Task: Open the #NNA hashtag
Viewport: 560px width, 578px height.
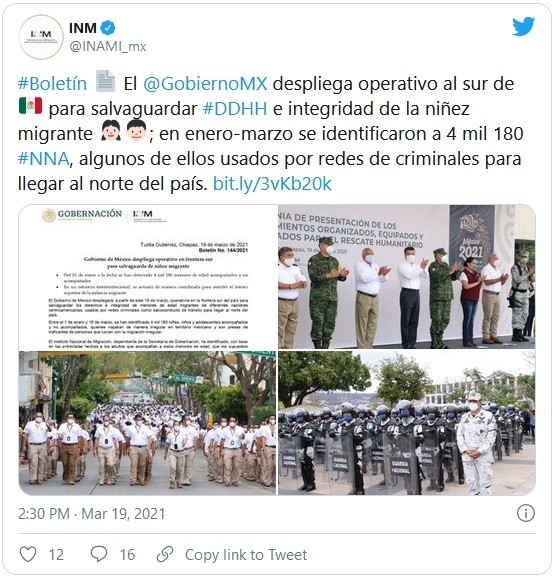Action: click(x=44, y=159)
